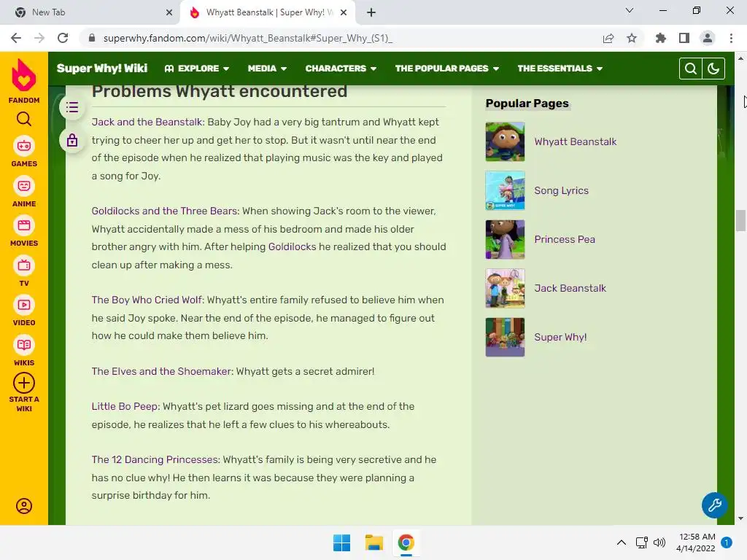Show hidden system tray icons
This screenshot has height=560, width=747.
tap(622, 542)
